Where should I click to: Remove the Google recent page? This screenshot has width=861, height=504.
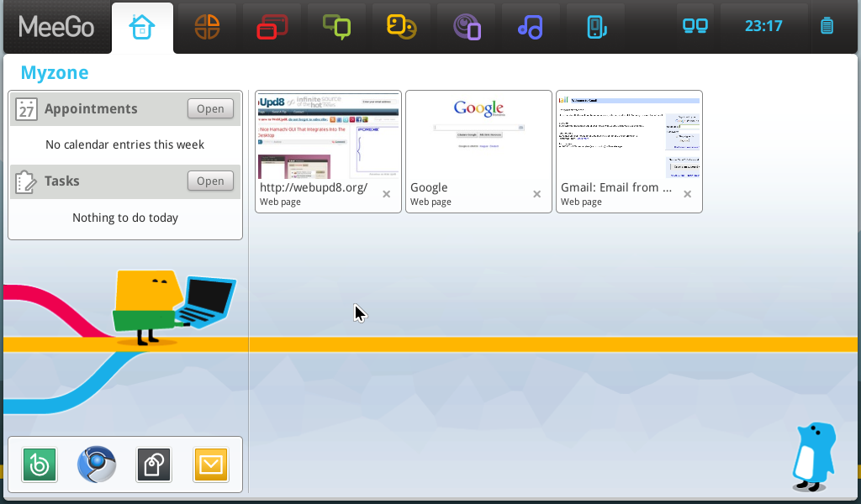tap(537, 194)
